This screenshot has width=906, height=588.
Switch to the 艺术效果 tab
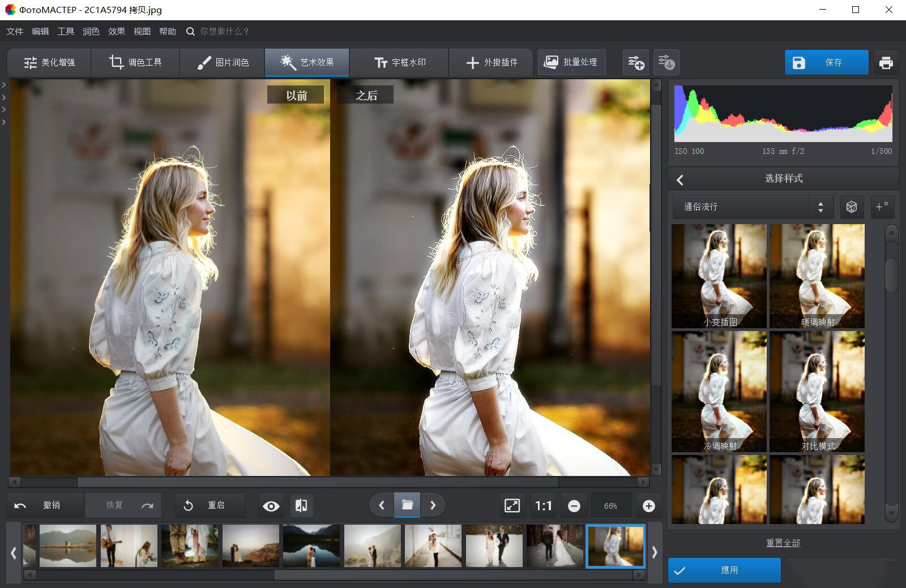(x=307, y=62)
